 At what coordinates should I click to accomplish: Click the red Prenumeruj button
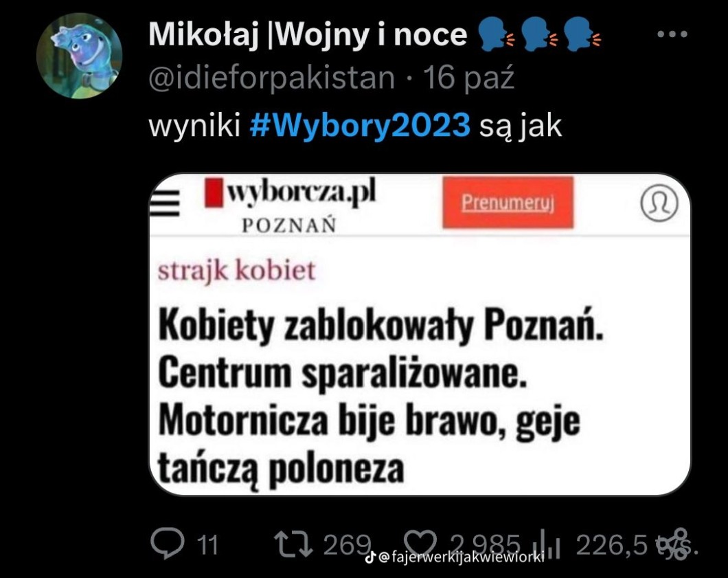[508, 203]
